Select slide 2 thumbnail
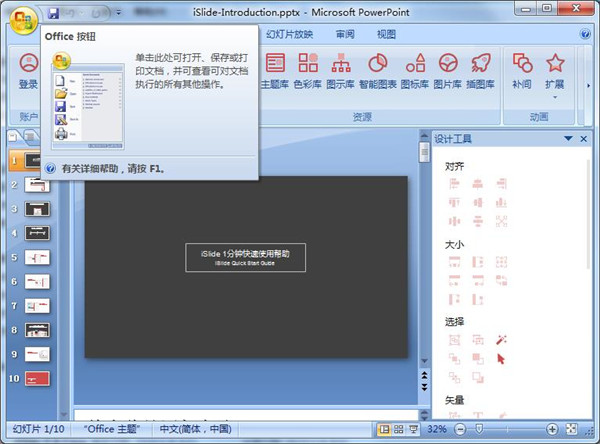 (x=37, y=185)
